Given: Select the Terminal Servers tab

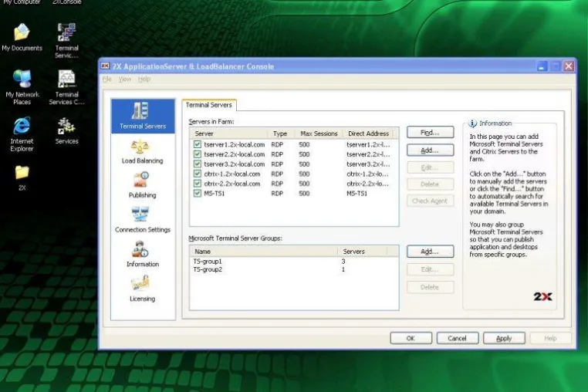Looking at the screenshot, I should tap(209, 105).
